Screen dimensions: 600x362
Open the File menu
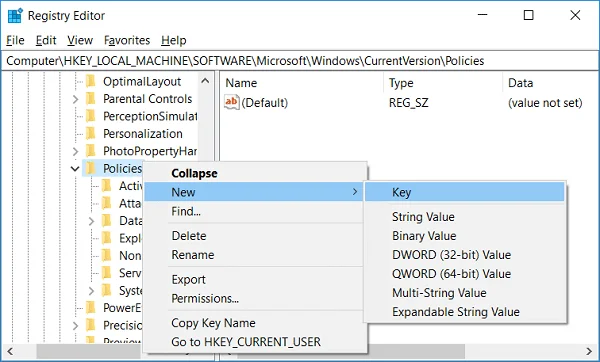coord(15,40)
